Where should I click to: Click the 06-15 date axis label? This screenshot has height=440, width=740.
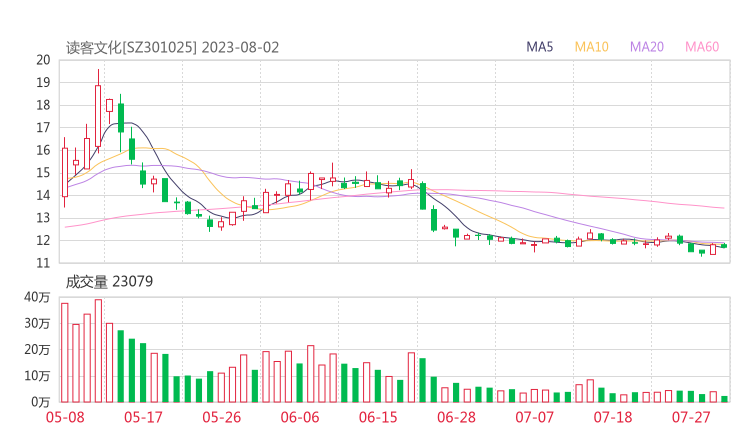[378, 417]
